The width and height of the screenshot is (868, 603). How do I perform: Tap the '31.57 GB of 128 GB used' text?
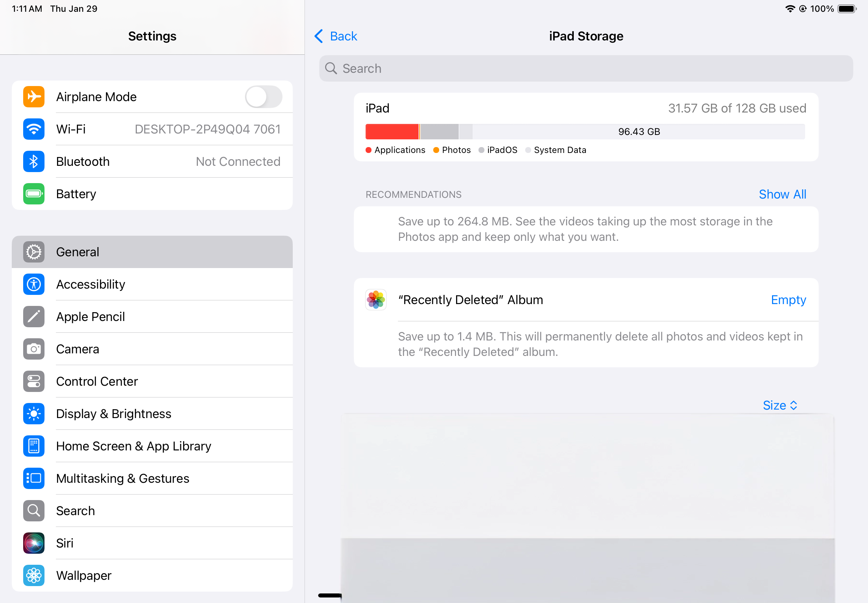(x=737, y=108)
